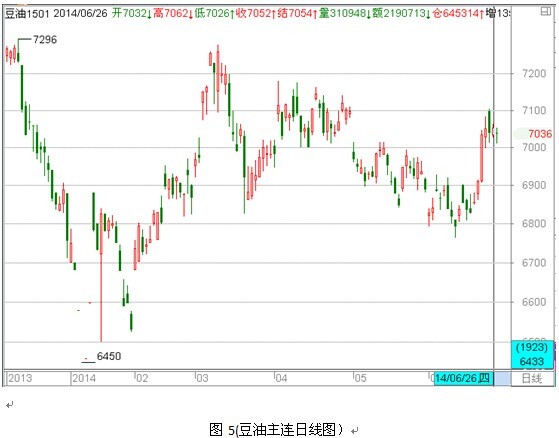The image size is (559, 438).
Task: Click the long red candlestick reaching the 6450 low
Action: click(x=101, y=274)
